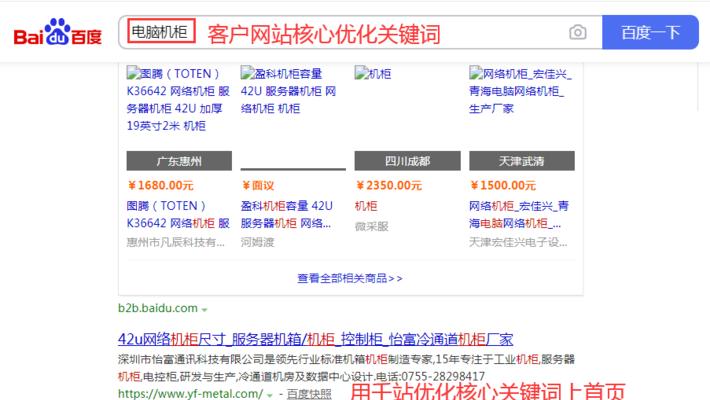Open 查看全部相关商品>> link
This screenshot has height=400, width=710.
coord(350,278)
